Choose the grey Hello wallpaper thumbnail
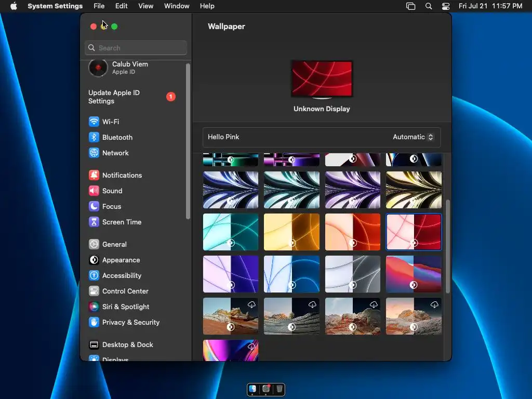532x399 pixels. [x=353, y=274]
